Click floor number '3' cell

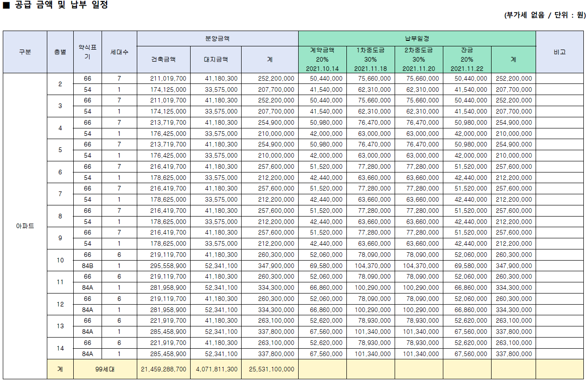(60, 106)
